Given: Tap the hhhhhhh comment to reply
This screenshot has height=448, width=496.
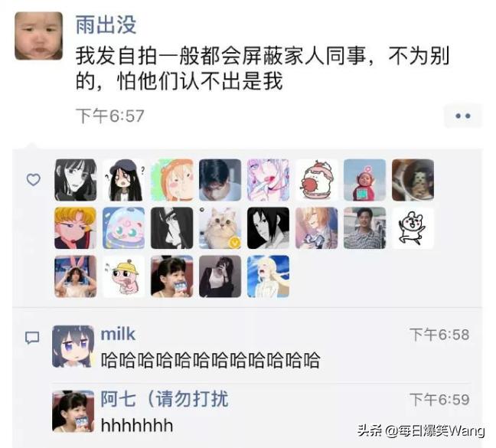Looking at the screenshot, I should pyautogui.click(x=137, y=426).
